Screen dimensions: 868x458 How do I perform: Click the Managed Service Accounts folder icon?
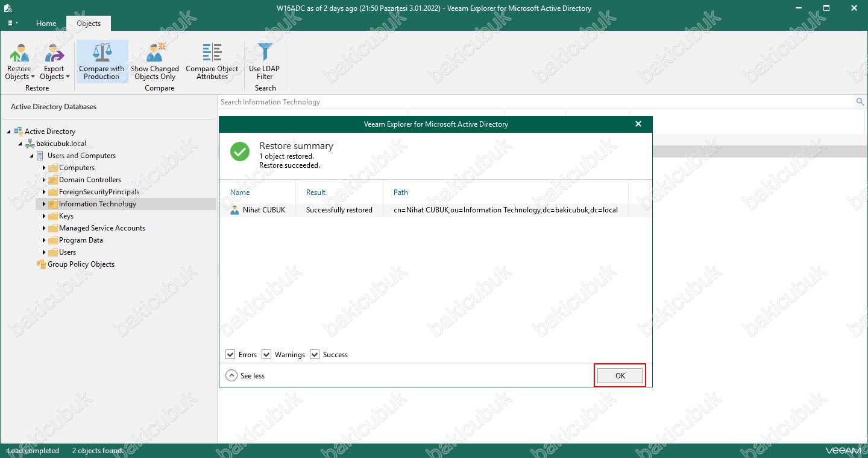(x=53, y=228)
